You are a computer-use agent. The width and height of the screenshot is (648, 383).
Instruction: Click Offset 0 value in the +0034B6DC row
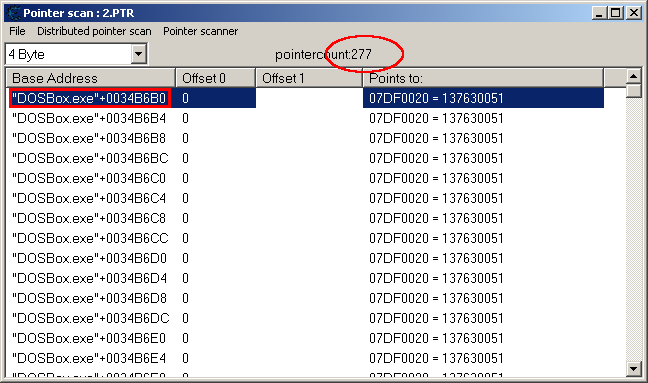coord(185,319)
